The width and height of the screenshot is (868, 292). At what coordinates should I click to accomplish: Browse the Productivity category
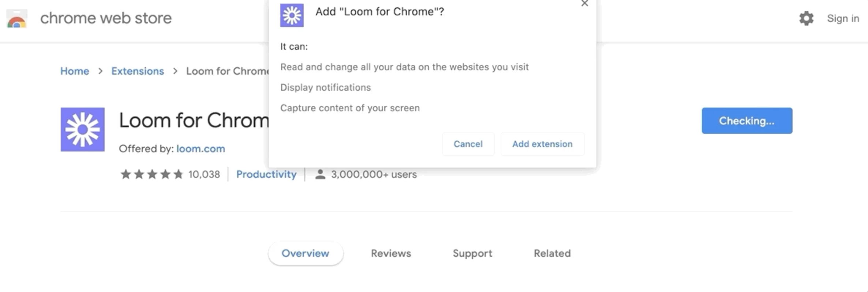tap(266, 174)
